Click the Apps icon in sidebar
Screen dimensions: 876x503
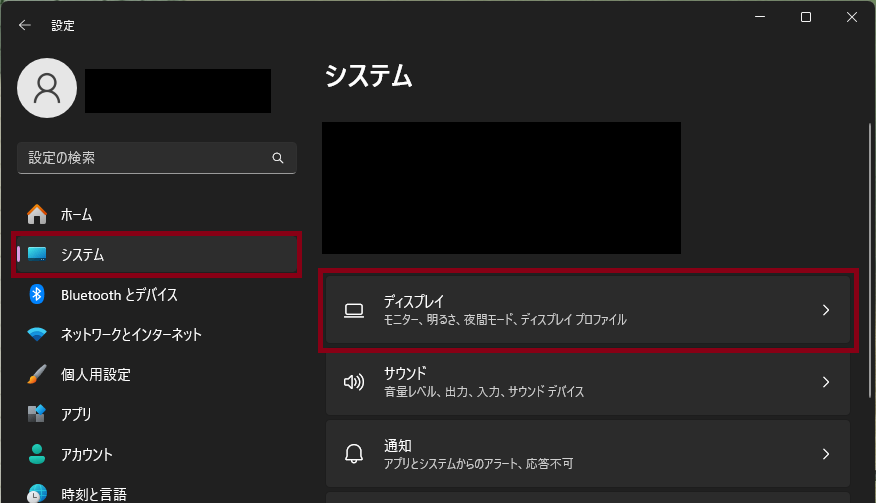click(37, 414)
